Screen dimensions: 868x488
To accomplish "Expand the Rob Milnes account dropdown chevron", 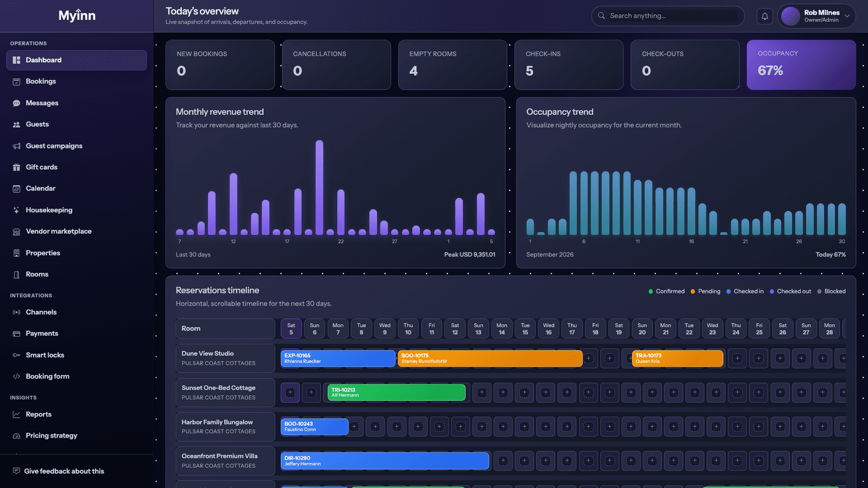I will pyautogui.click(x=847, y=16).
